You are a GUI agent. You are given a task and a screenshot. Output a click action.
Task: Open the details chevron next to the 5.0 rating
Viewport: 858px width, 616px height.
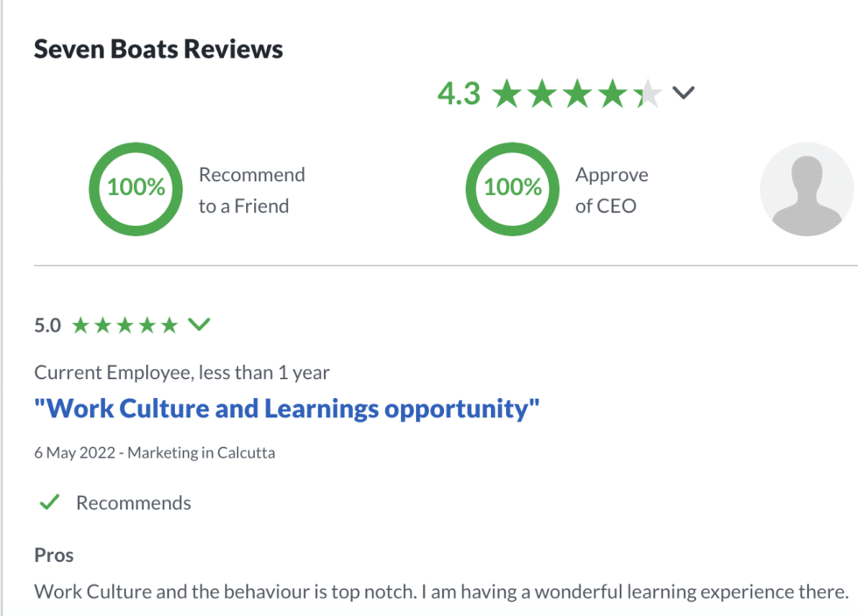[x=200, y=325]
